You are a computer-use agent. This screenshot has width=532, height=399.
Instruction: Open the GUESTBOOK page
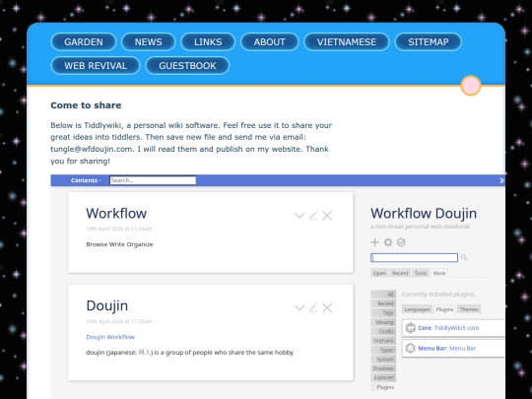[x=187, y=65]
